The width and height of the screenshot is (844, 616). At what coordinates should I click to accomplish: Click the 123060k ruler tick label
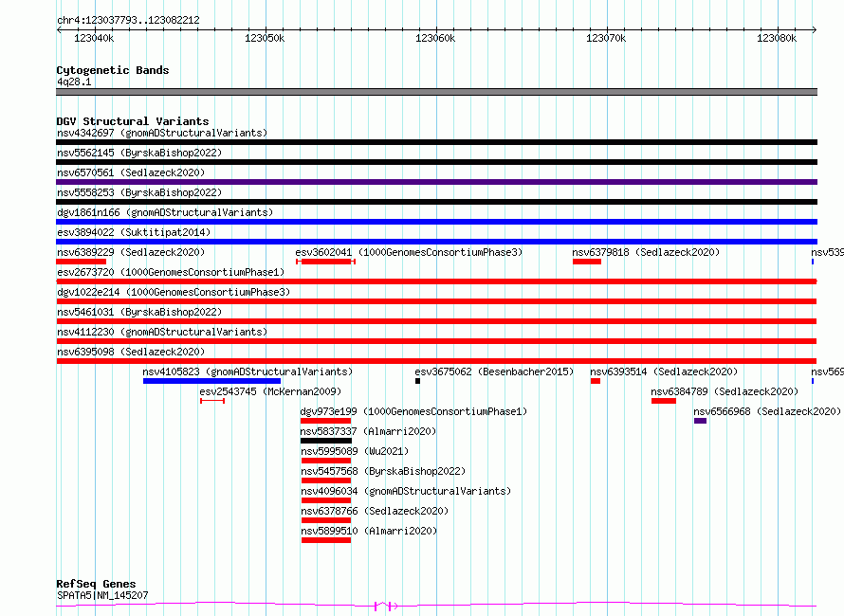435,38
